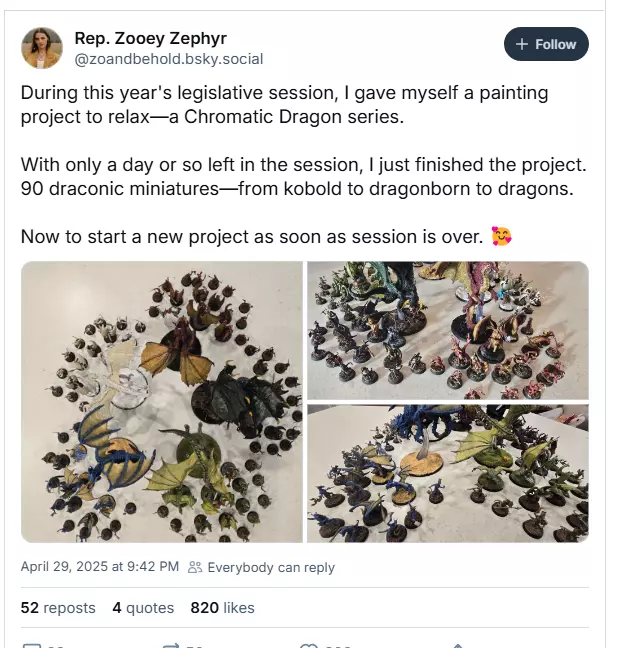Click the reply comment icon below the post
This screenshot has height=648, width=621.
coord(32,645)
